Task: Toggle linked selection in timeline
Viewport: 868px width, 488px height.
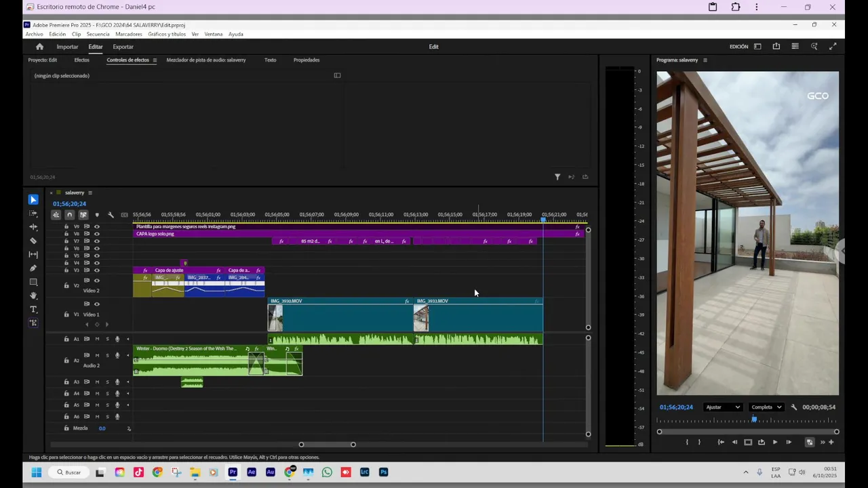Action: click(x=83, y=215)
